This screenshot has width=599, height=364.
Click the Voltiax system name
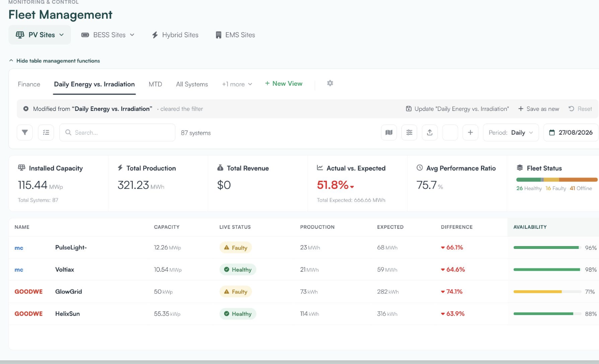[65, 269]
